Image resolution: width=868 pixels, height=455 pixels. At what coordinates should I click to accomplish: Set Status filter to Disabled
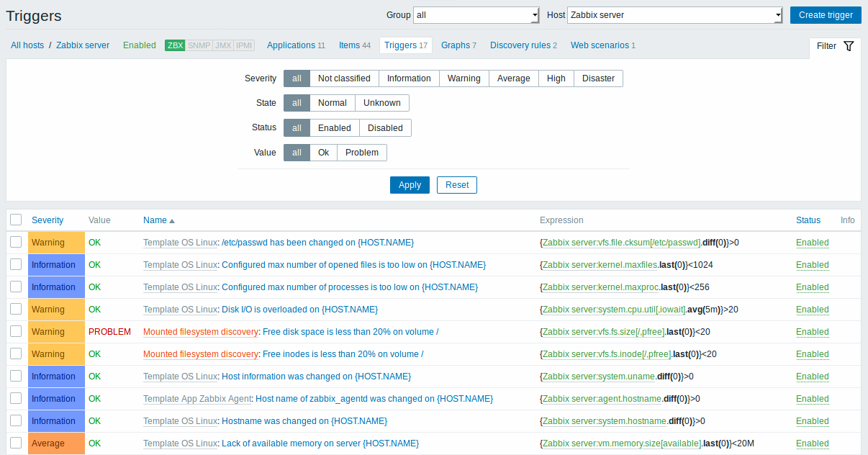click(386, 127)
